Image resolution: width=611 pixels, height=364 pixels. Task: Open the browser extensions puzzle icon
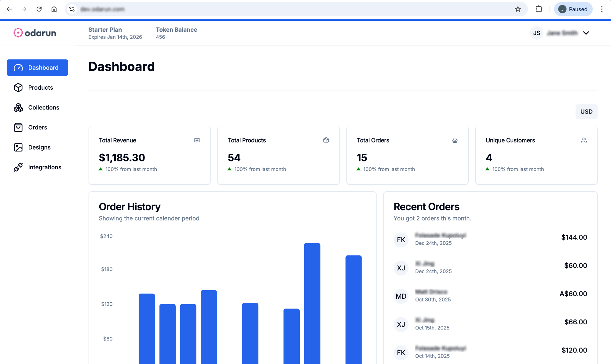[539, 9]
